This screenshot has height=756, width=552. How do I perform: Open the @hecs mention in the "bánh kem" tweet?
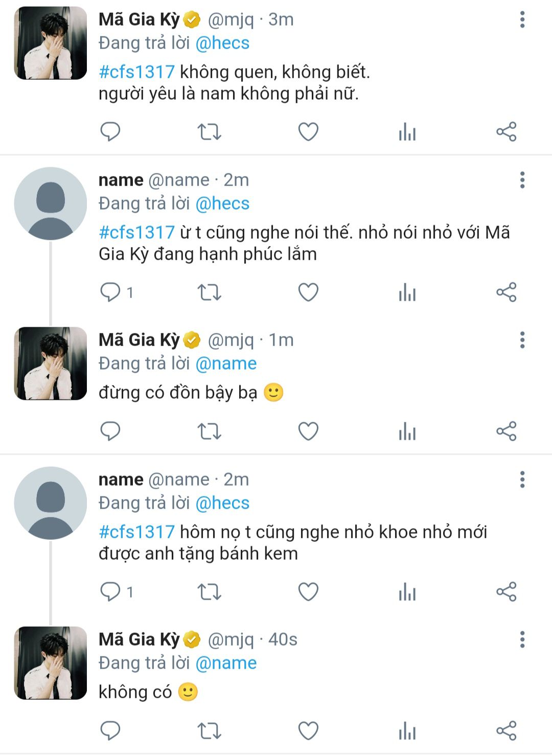coord(222,503)
